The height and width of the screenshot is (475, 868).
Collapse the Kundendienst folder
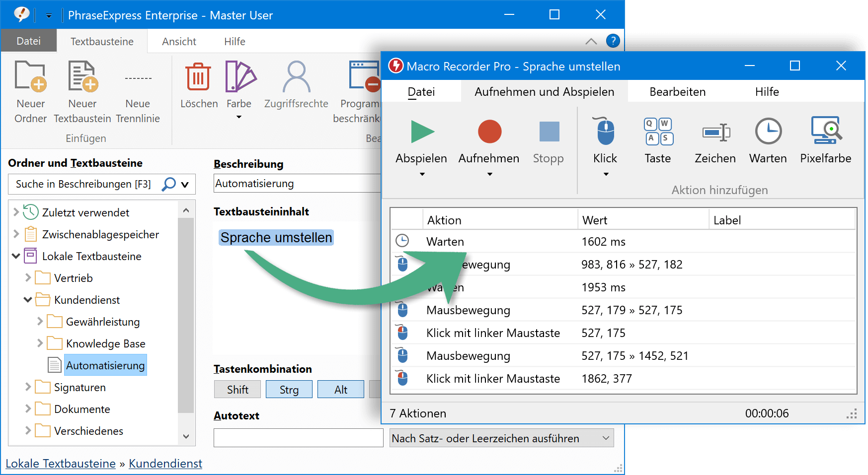(x=28, y=300)
